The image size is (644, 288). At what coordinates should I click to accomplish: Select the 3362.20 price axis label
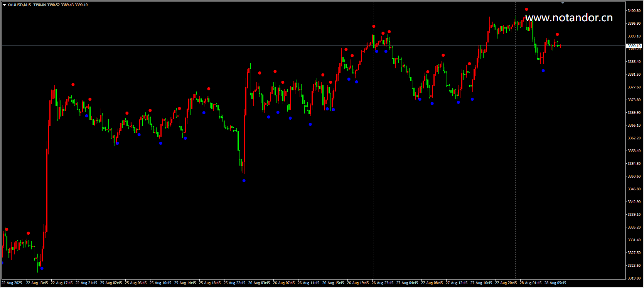[634, 138]
